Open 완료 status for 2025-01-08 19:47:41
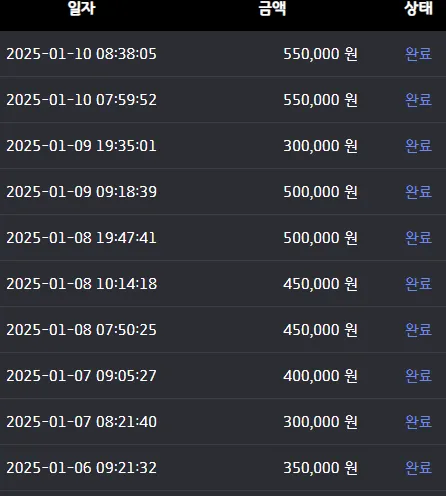The width and height of the screenshot is (446, 496). click(418, 238)
